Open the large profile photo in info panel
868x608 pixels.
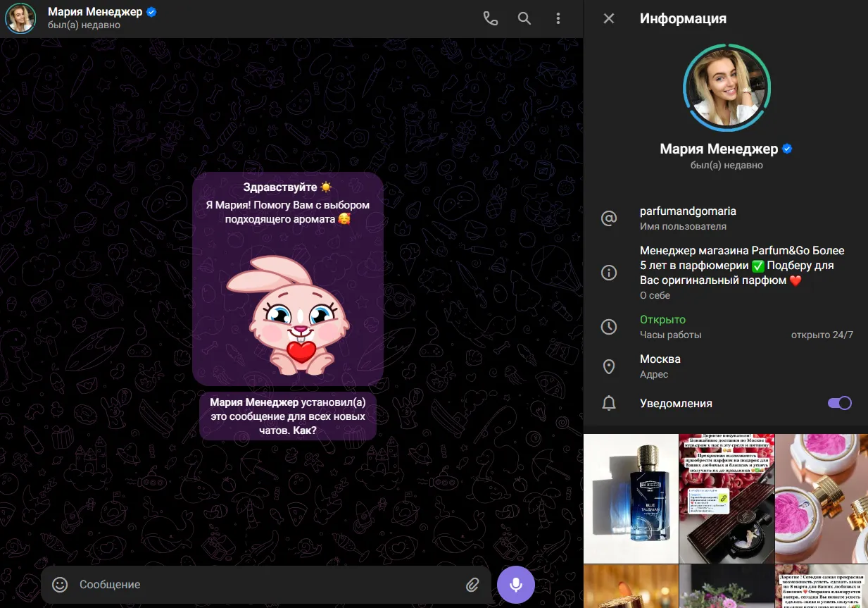point(726,87)
